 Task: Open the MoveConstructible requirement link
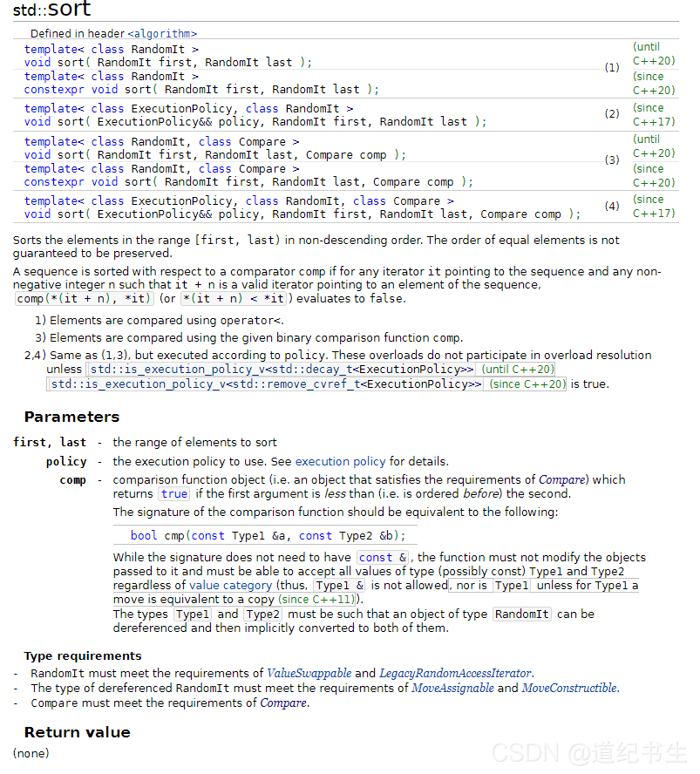coord(569,688)
